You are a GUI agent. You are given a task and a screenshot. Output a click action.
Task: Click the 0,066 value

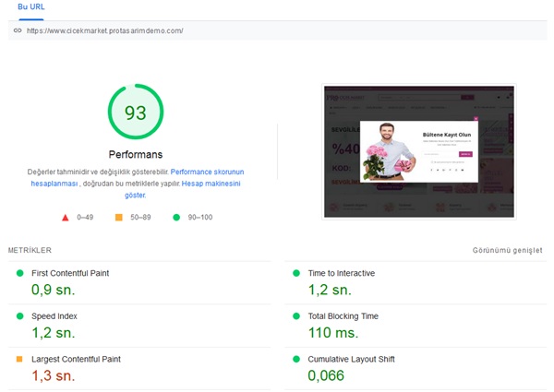326,375
